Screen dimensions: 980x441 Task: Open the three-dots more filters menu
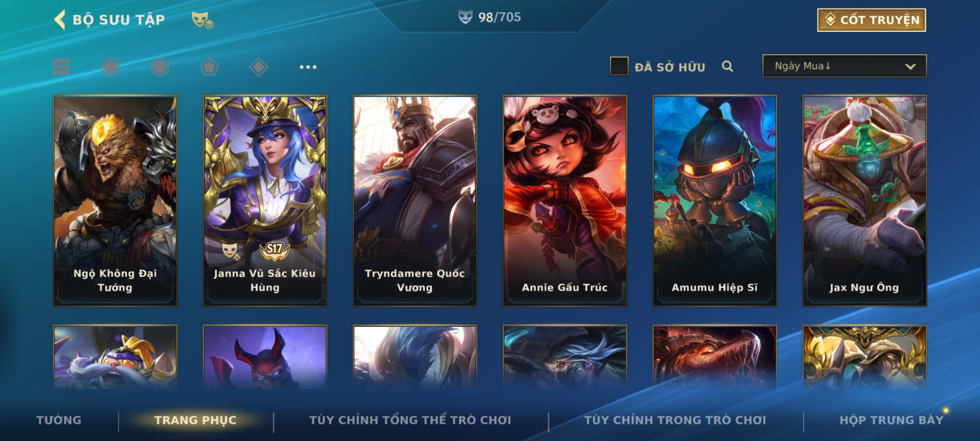point(308,67)
